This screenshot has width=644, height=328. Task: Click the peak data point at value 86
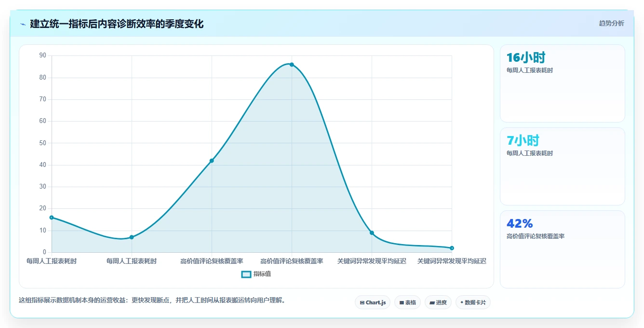[x=292, y=65]
